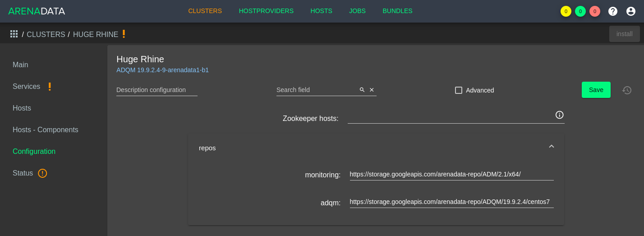Focus the Search field input
644x236 pixels.
tap(317, 90)
